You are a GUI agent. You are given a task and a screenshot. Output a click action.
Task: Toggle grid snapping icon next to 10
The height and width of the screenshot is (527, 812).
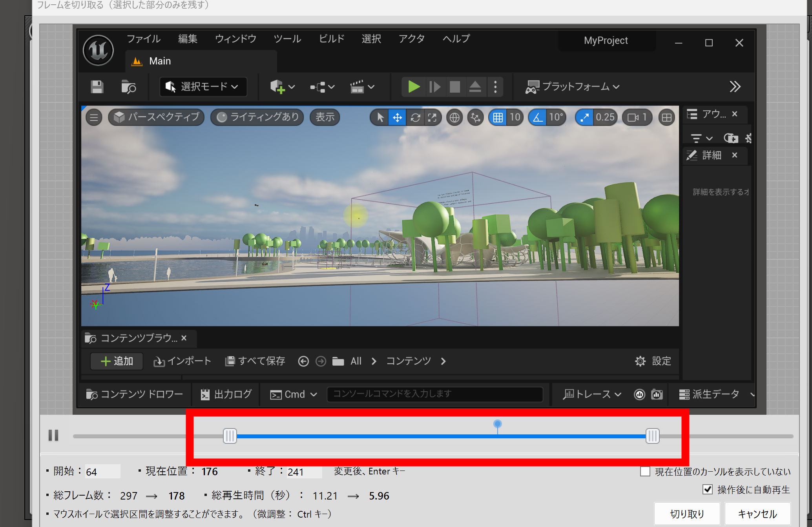(498, 117)
